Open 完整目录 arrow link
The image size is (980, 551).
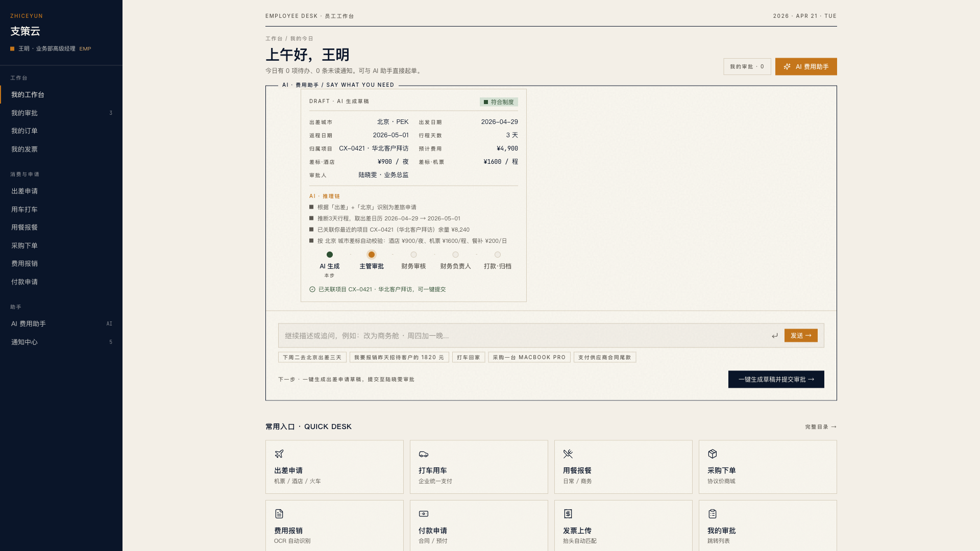click(x=821, y=427)
